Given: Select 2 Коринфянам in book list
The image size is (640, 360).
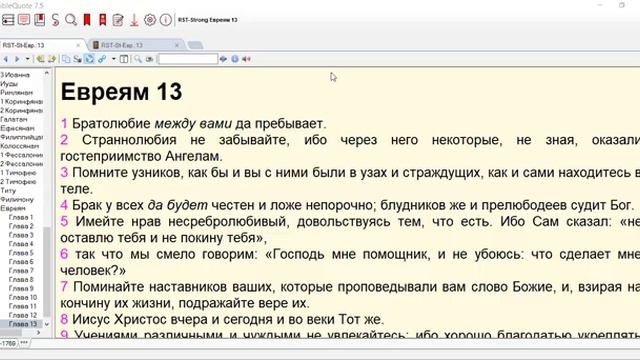Looking at the screenshot, I should (x=21, y=111).
